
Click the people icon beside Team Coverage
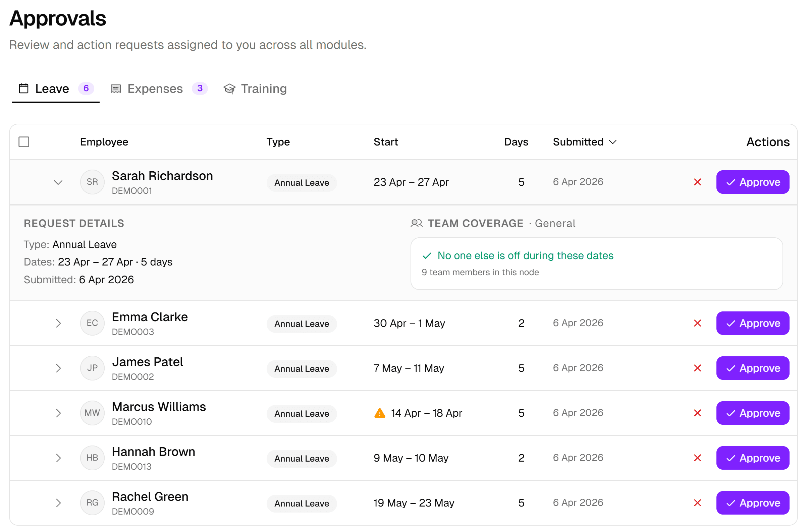coord(416,223)
